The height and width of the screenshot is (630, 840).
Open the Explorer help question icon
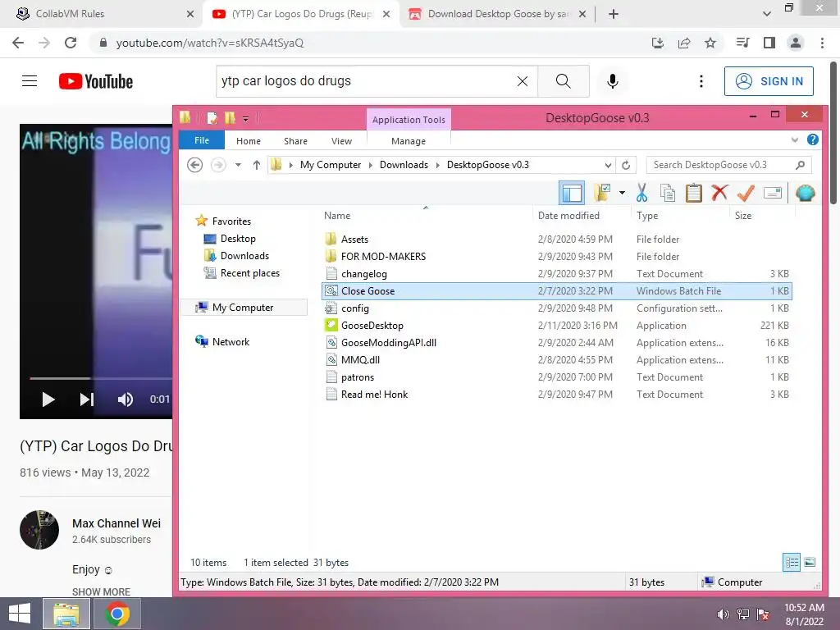tap(812, 139)
